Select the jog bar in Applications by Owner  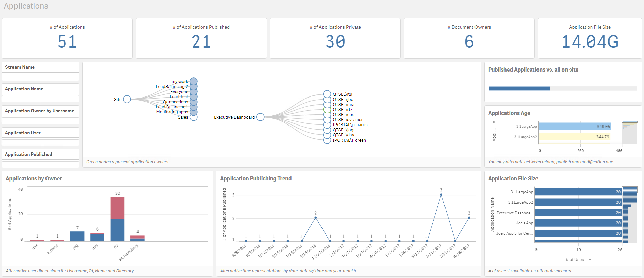point(77,236)
